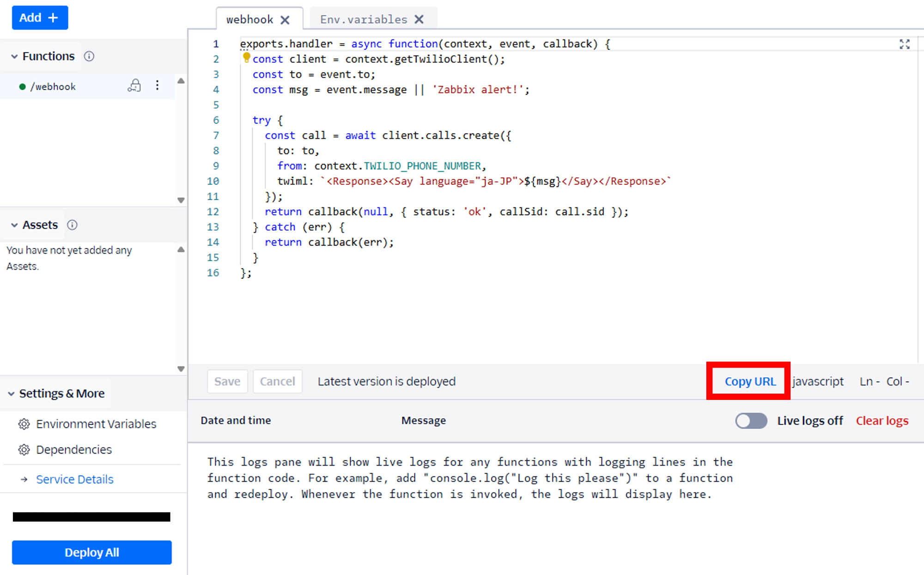The width and height of the screenshot is (924, 575).
Task: Click the Environment Variables gear icon
Action: pos(24,424)
